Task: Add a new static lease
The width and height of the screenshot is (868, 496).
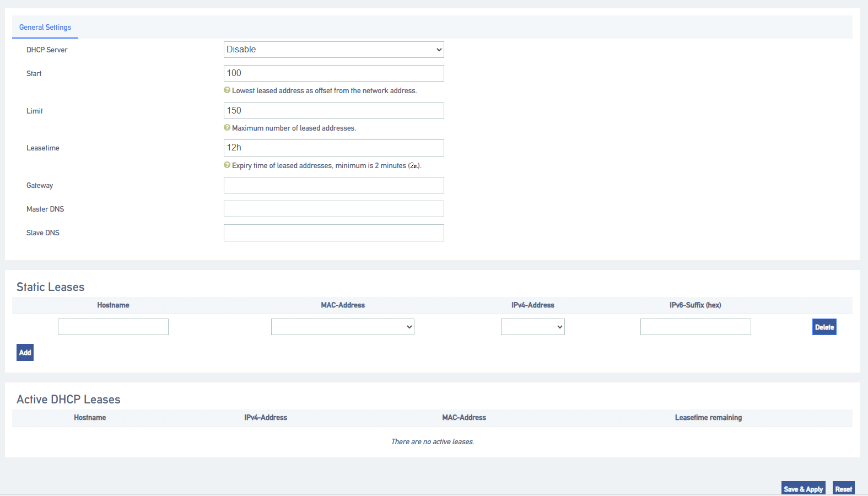Action: [25, 353]
